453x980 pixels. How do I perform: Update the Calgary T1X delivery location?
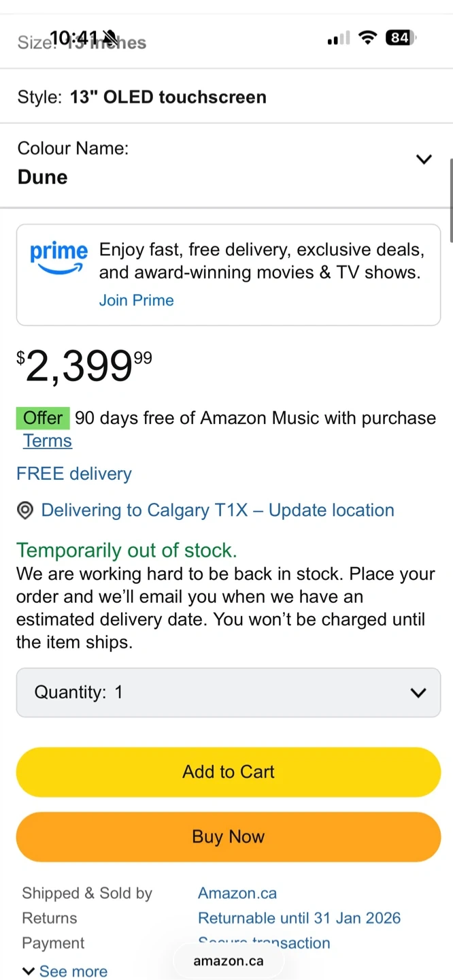tap(218, 510)
